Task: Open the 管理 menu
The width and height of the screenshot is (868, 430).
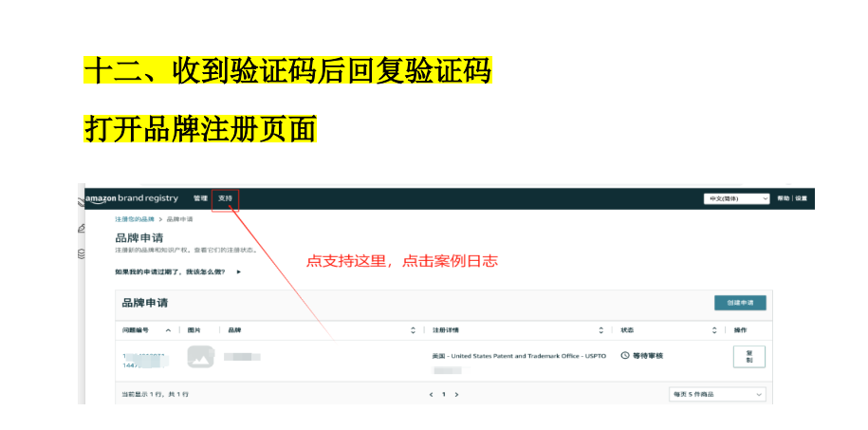Action: point(200,198)
